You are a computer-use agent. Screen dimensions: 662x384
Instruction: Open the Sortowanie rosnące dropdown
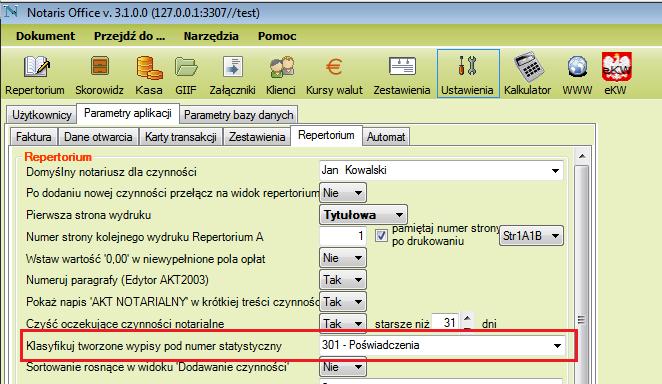343,367
